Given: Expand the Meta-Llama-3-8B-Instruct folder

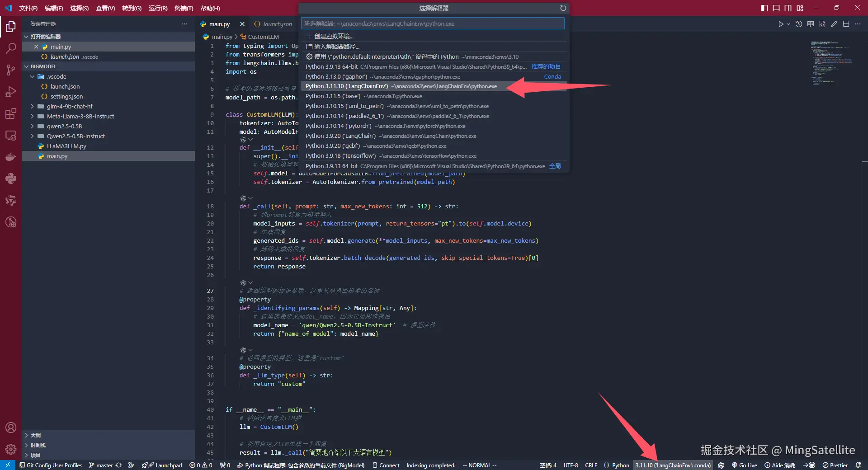Looking at the screenshot, I should [x=32, y=116].
